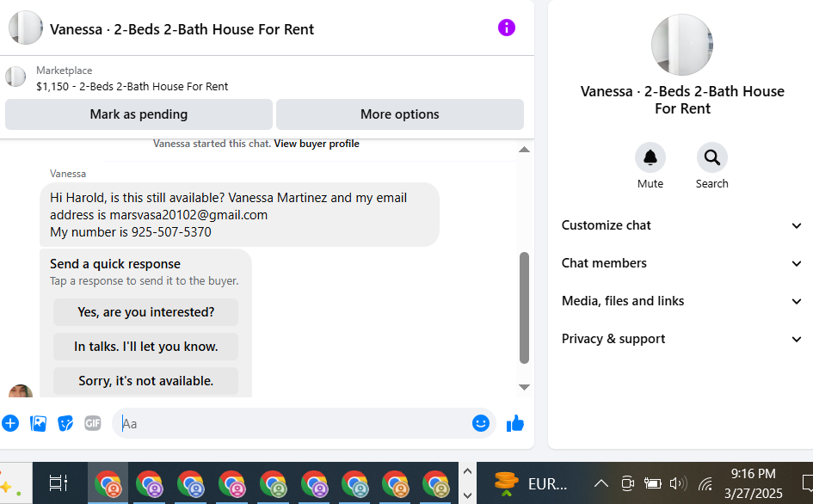
Task: Expand the Customize chat section
Action: 682,225
